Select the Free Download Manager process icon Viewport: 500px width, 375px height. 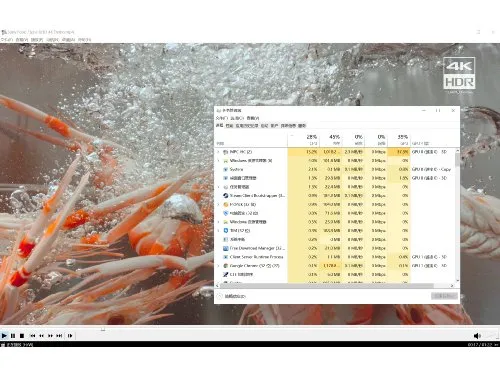(226, 248)
